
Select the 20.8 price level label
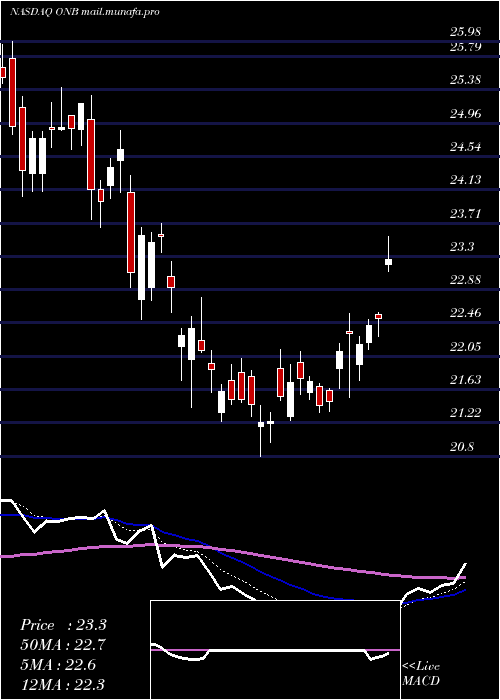click(462, 446)
